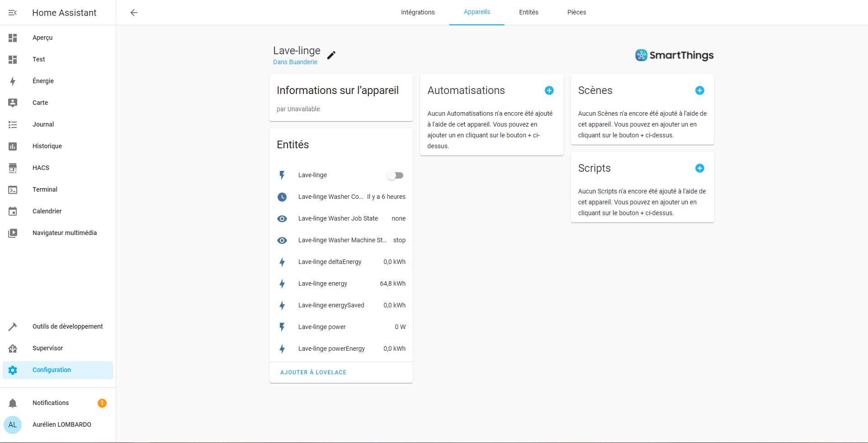Viewport: 868px width, 443px height.
Task: Add a script with the plus icon
Action: click(x=699, y=168)
